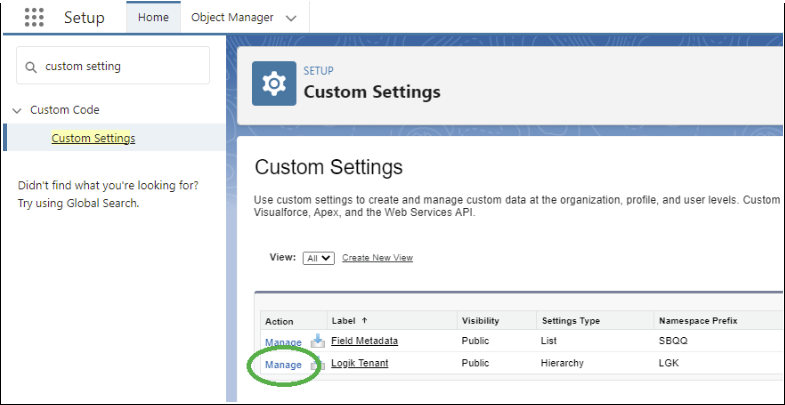Viewport: 785px width, 405px height.
Task: Click the Action column header
Action: click(x=279, y=321)
